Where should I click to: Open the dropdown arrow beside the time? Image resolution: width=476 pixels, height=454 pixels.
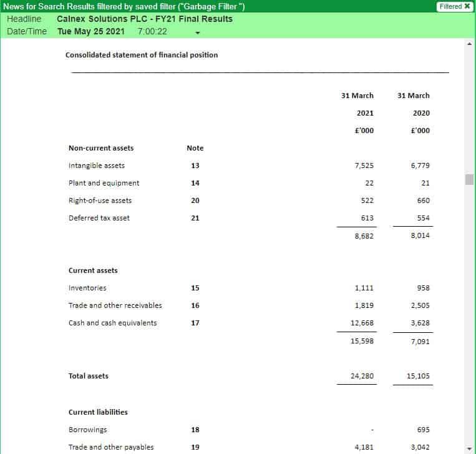198,32
